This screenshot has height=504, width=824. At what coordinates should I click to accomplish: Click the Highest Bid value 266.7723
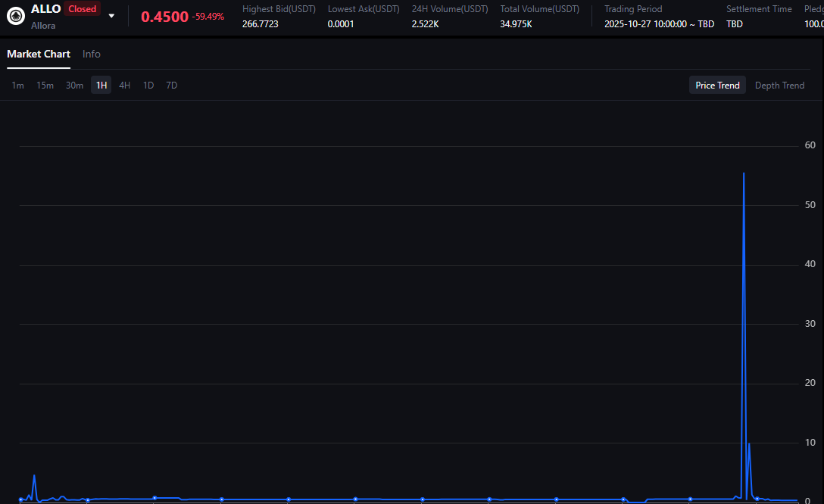[261, 24]
